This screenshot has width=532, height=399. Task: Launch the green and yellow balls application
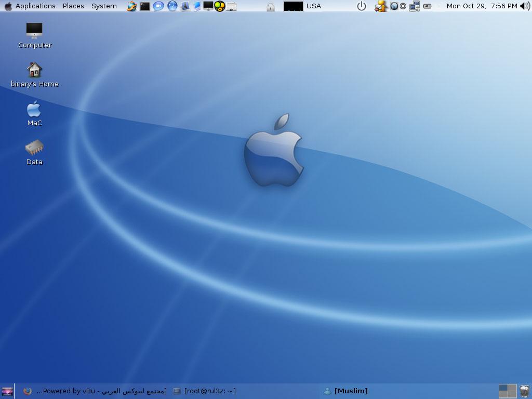220,6
